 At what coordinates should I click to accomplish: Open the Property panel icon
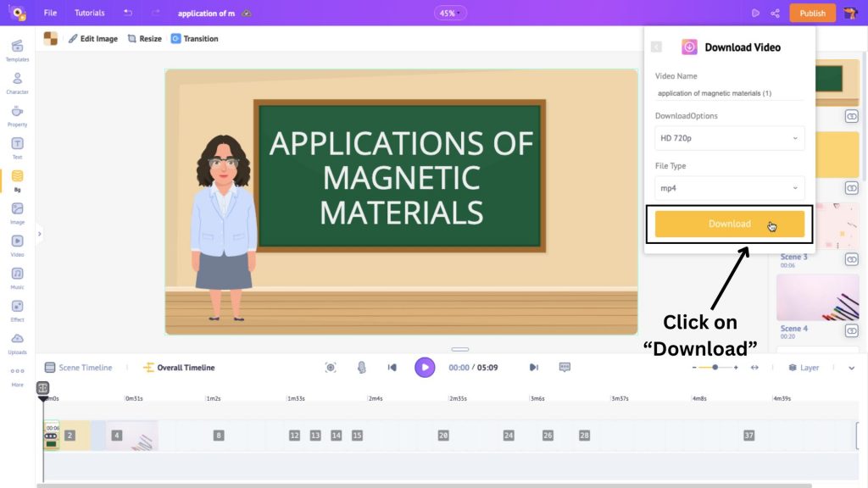pyautogui.click(x=17, y=112)
